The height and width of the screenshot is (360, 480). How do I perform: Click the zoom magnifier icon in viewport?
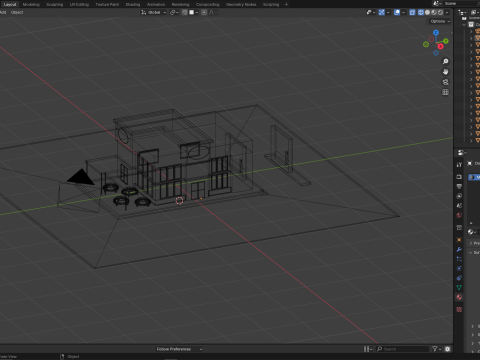coord(445,61)
